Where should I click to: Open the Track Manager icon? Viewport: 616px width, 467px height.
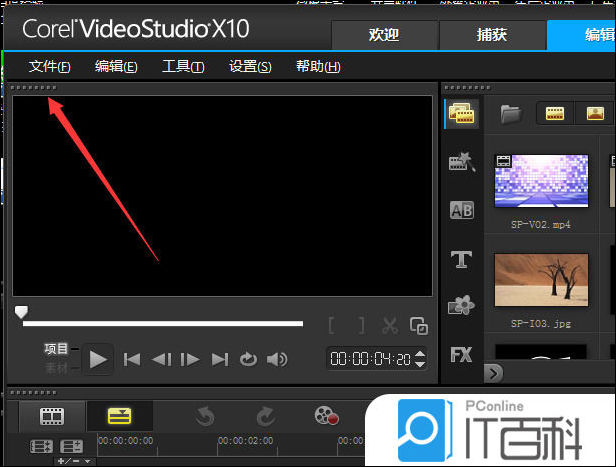[x=72, y=447]
